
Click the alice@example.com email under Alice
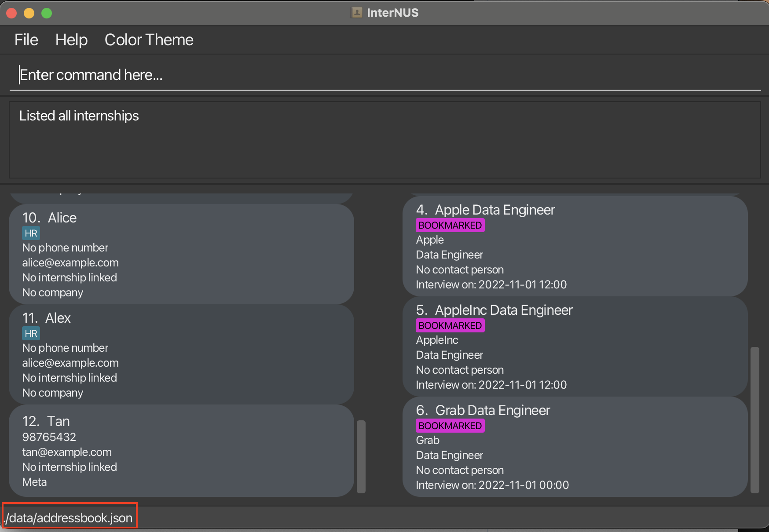tap(70, 262)
